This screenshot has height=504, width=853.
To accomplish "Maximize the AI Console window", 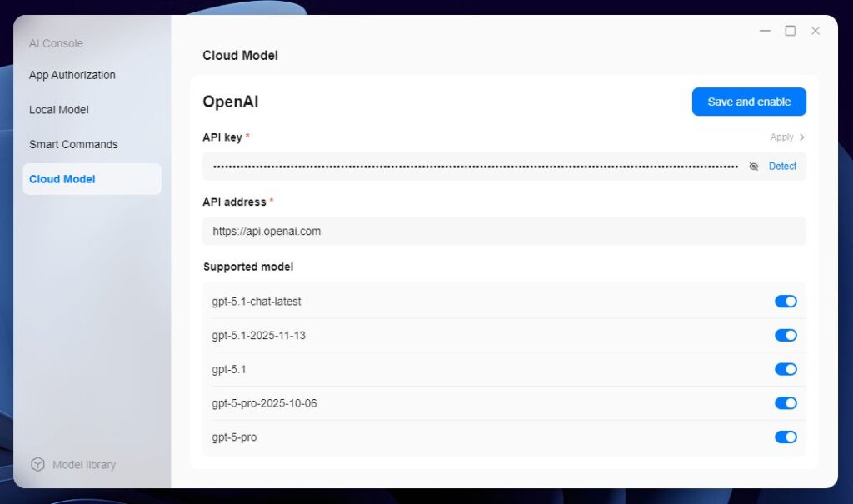I will [x=790, y=31].
